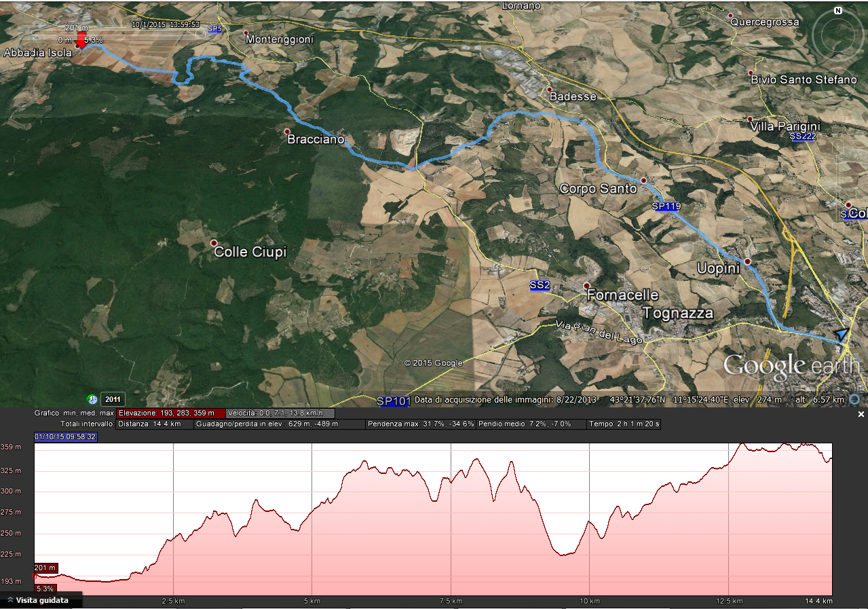Click the Uopini place label
Image resolution: width=868 pixels, height=609 pixels.
pos(718,269)
